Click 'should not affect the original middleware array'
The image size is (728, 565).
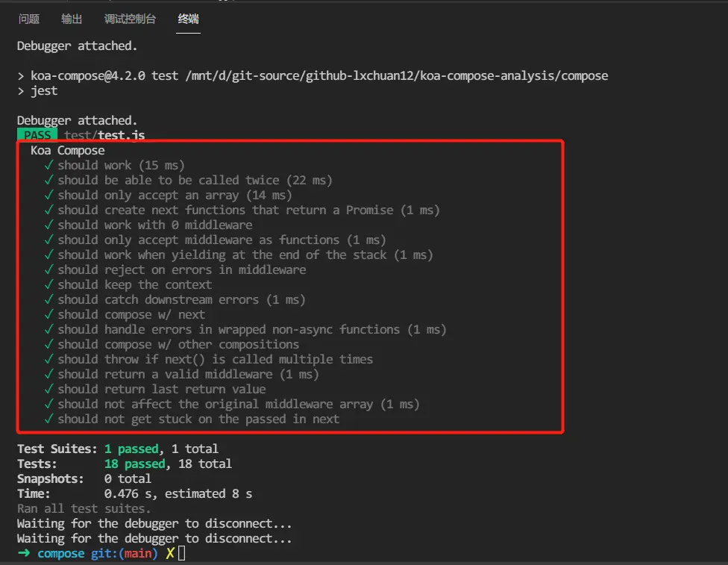[x=232, y=404]
